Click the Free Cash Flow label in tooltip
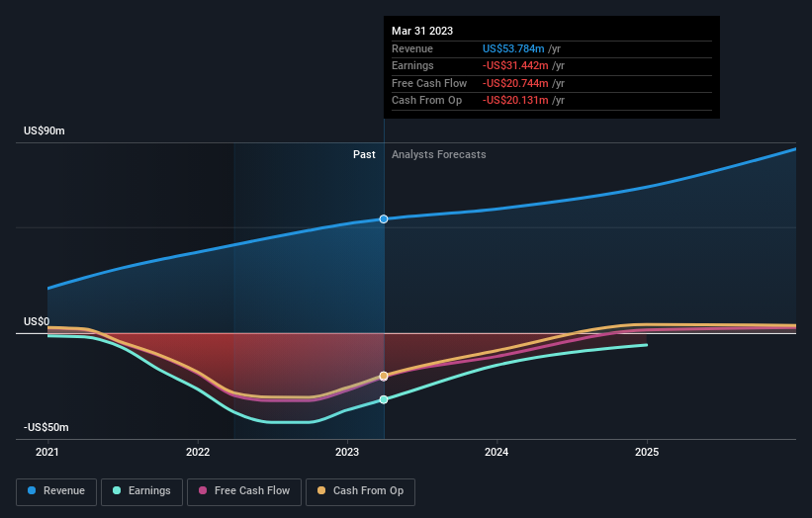This screenshot has height=518, width=812. [x=429, y=83]
